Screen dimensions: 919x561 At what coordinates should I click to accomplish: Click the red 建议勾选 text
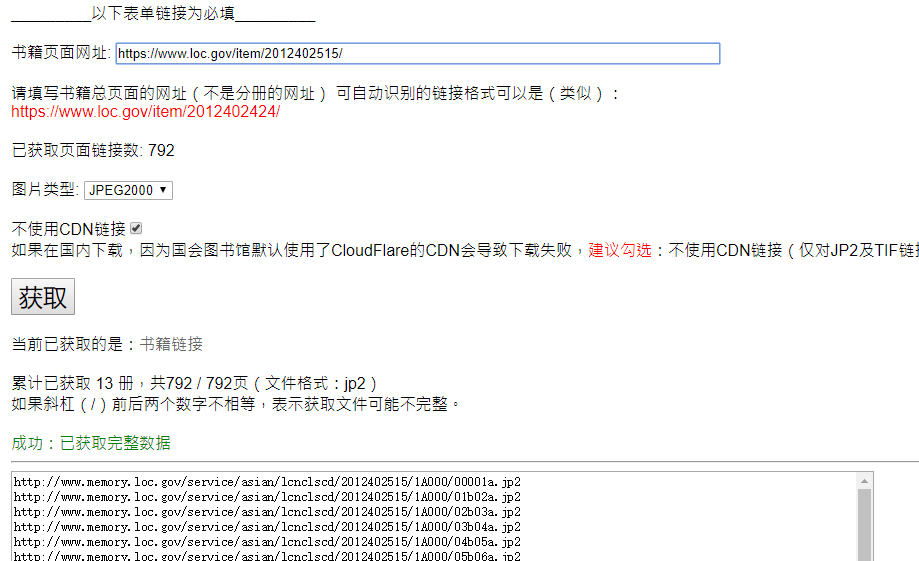tap(620, 250)
